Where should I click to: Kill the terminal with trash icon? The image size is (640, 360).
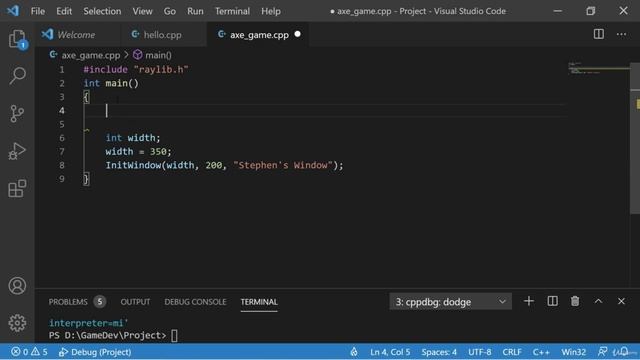point(575,301)
